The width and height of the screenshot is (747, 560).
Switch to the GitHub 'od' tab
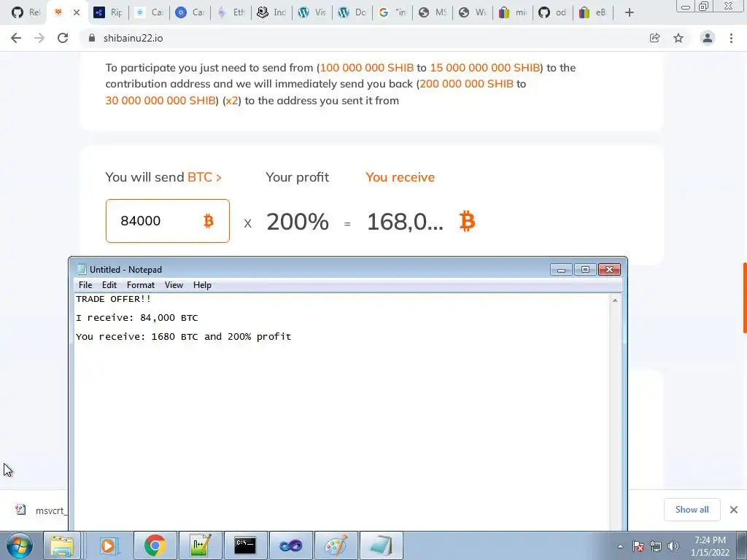tap(553, 13)
